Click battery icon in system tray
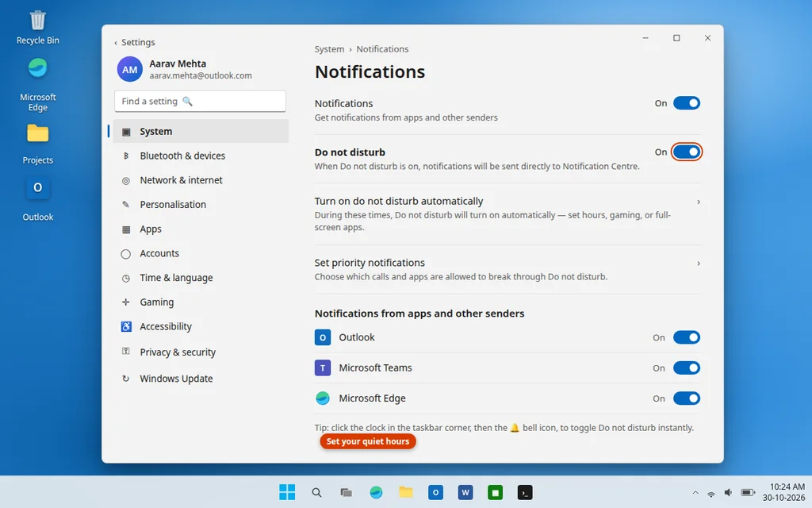This screenshot has width=812, height=508. click(x=748, y=493)
